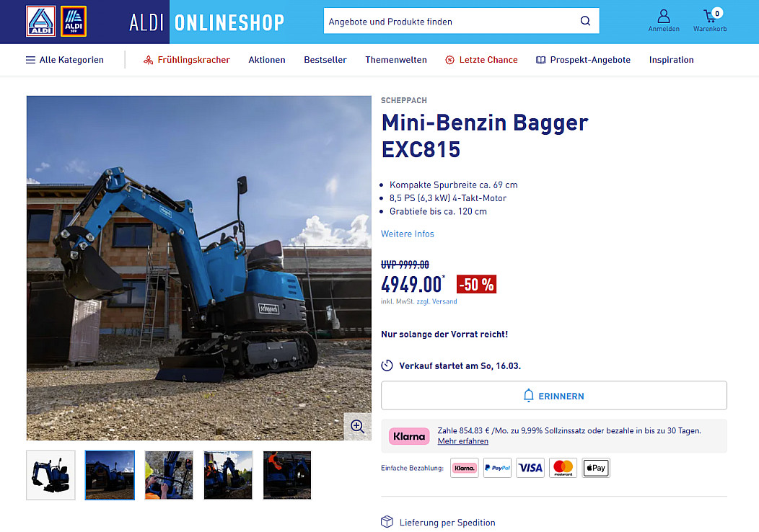Click the image zoom magnifier icon

pos(357,426)
